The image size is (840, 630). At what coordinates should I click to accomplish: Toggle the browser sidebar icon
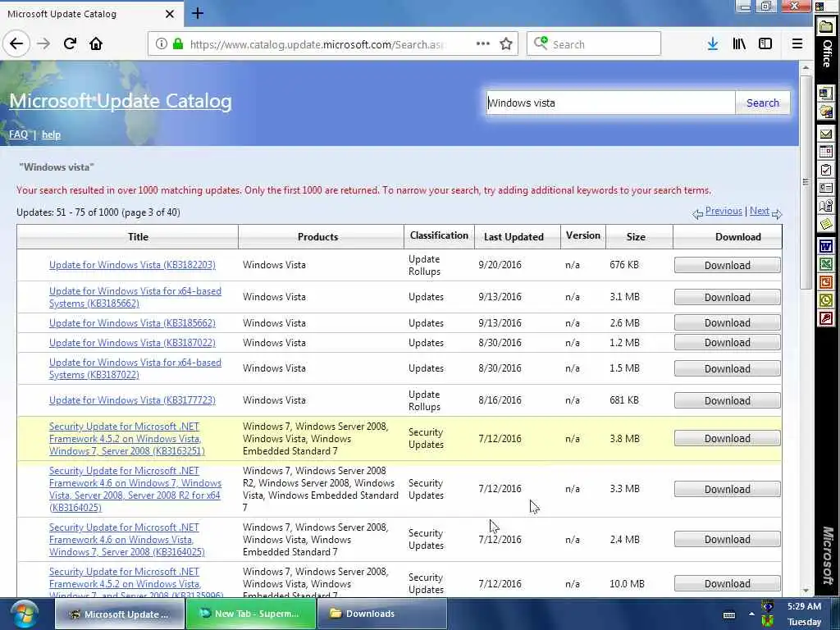765,44
